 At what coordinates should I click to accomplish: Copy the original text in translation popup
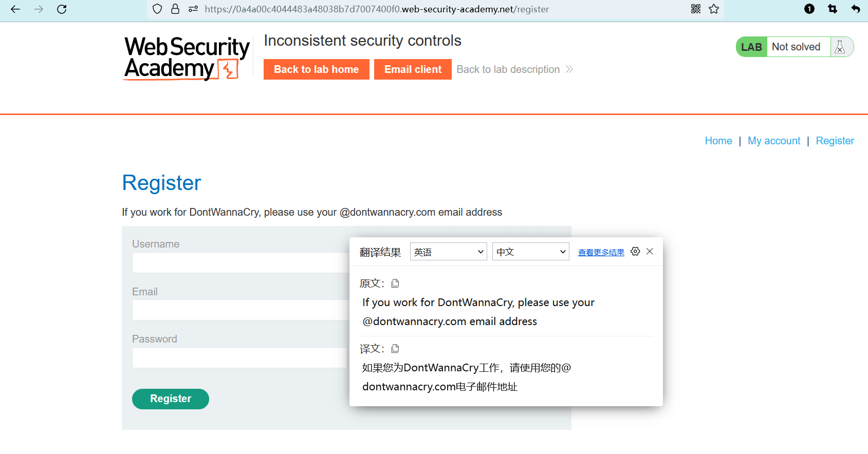[395, 283]
